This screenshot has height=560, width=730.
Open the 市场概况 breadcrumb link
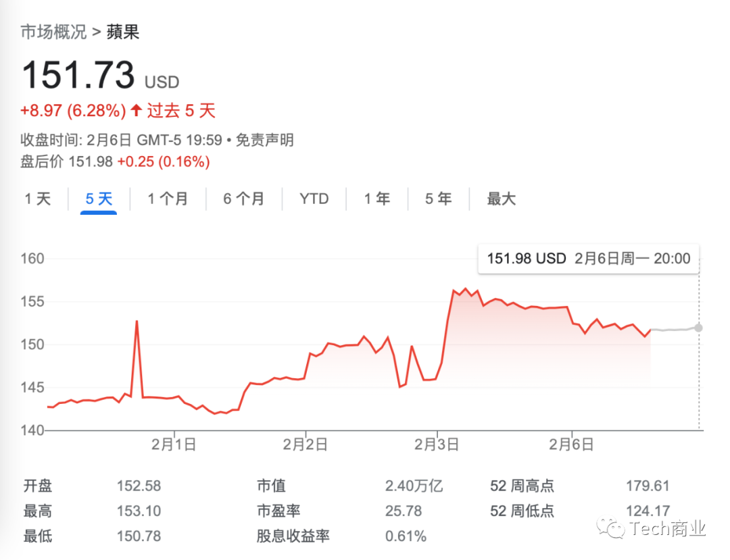(53, 32)
